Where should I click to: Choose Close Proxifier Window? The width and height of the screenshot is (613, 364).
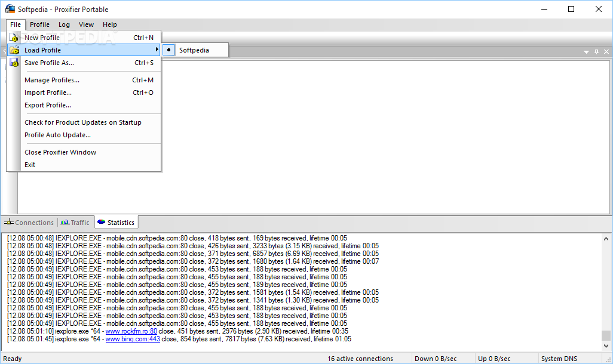(x=84, y=152)
